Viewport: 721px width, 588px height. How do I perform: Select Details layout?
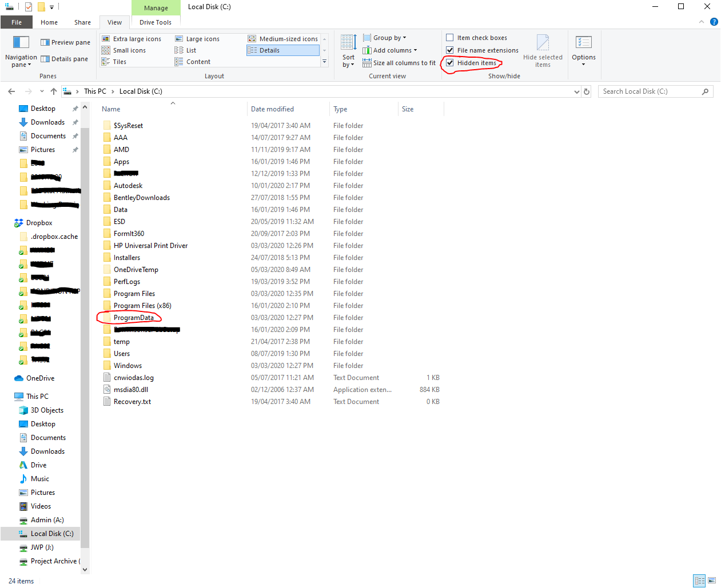tap(283, 50)
